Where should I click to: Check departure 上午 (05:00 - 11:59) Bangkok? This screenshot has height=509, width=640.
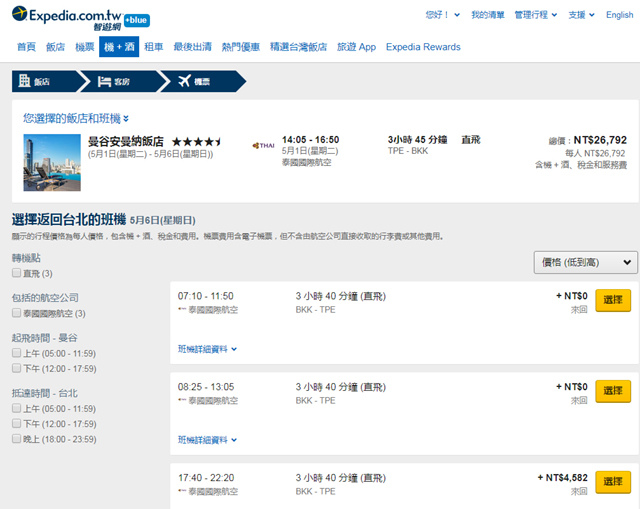click(x=16, y=352)
